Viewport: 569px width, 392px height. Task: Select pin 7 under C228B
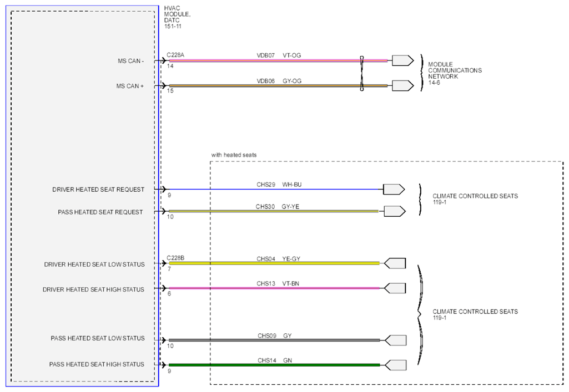pos(169,269)
